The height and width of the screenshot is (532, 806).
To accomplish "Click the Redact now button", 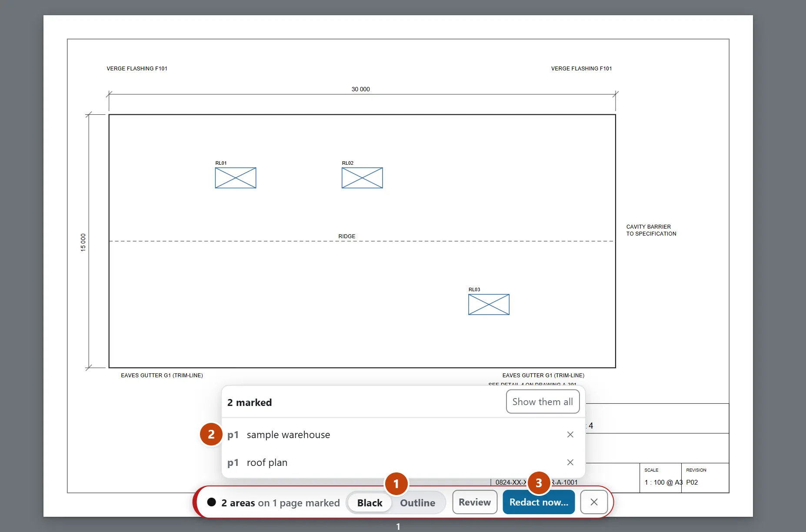I will (x=539, y=502).
